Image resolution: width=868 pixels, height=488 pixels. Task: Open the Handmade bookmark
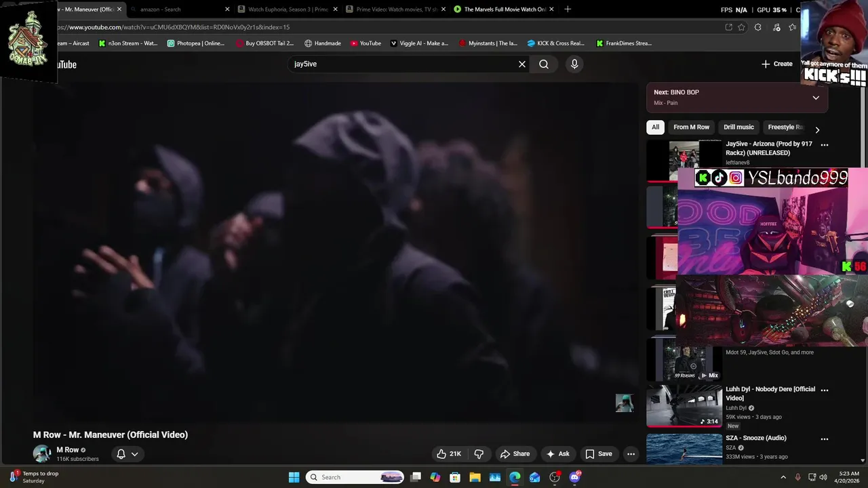click(322, 43)
